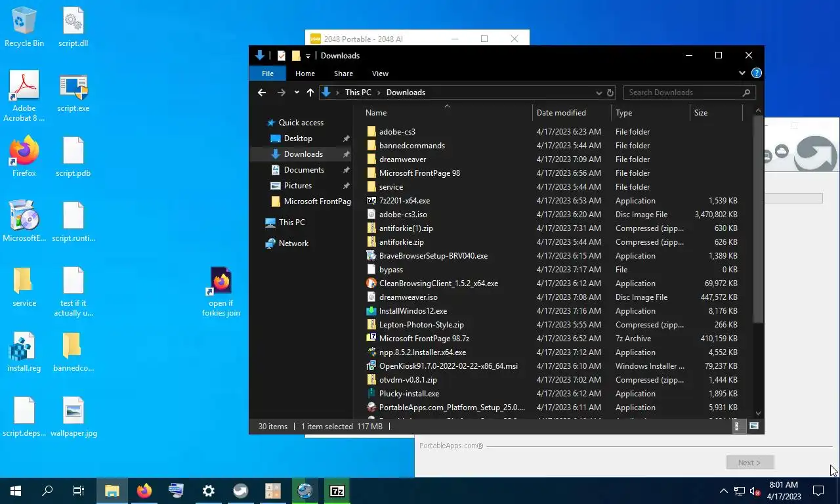Switch to Details view icon
The width and height of the screenshot is (840, 504).
[737, 427]
